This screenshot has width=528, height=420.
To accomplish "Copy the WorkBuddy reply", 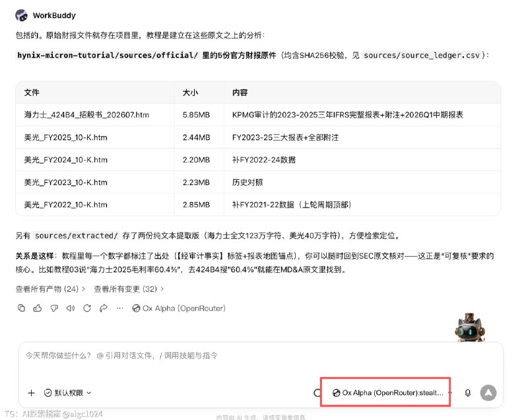I will (x=21, y=308).
